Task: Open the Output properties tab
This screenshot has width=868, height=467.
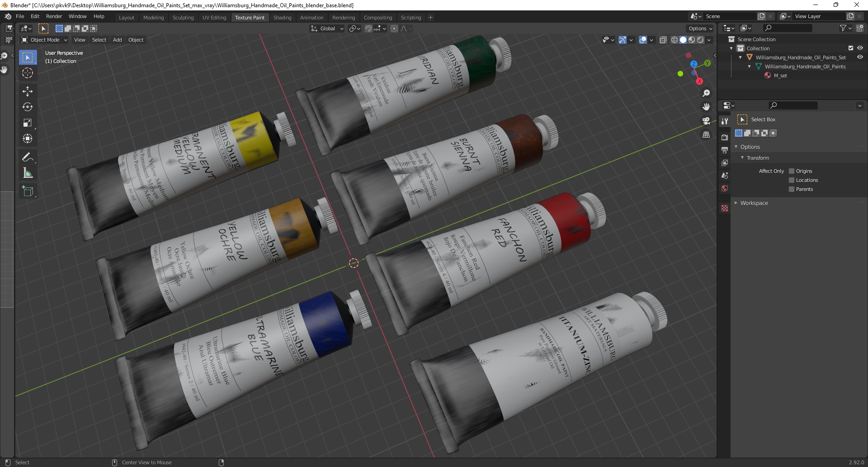Action: pos(725,150)
